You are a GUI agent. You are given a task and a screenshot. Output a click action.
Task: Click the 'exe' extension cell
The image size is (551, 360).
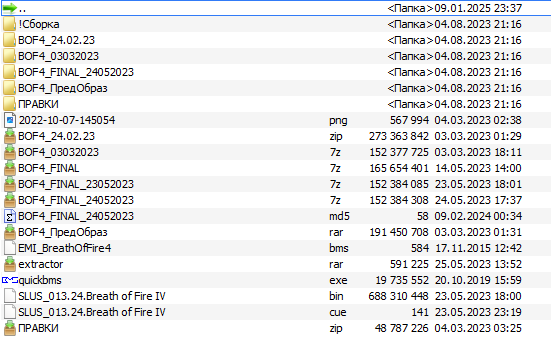point(338,280)
